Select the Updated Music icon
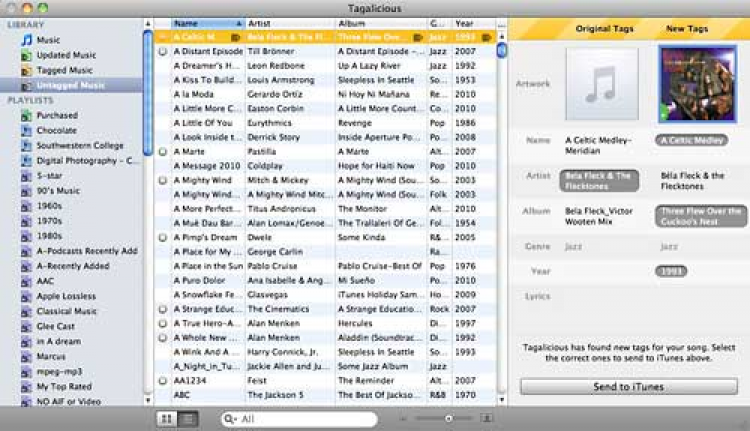The width and height of the screenshot is (750, 431). pos(27,55)
